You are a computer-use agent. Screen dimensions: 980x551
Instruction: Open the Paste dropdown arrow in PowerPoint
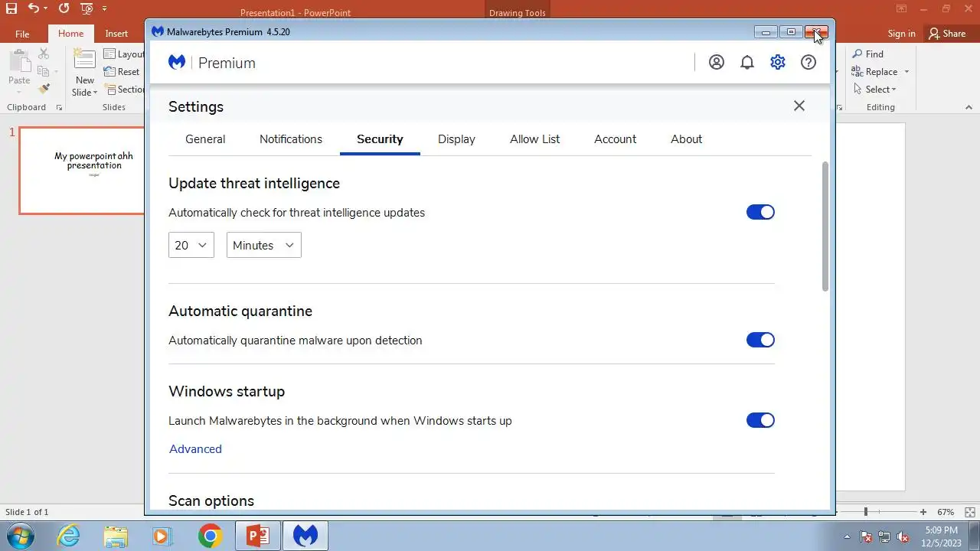pyautogui.click(x=19, y=91)
